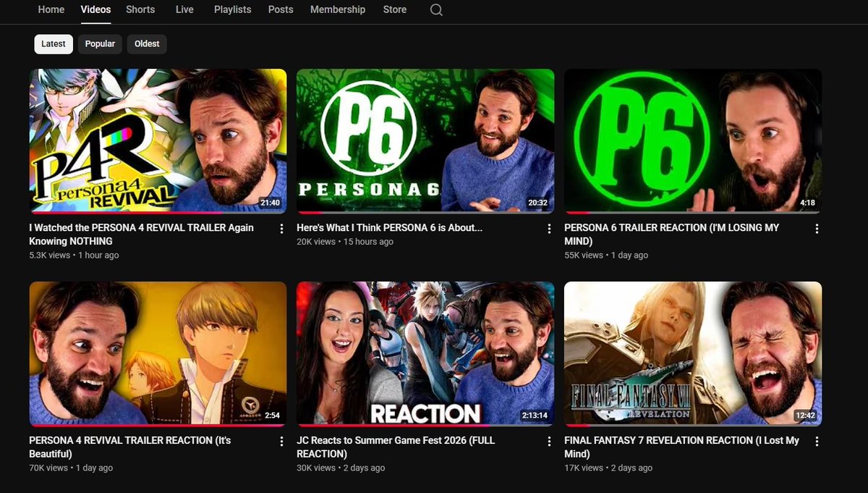
Task: View the Posts tab
Action: (281, 9)
